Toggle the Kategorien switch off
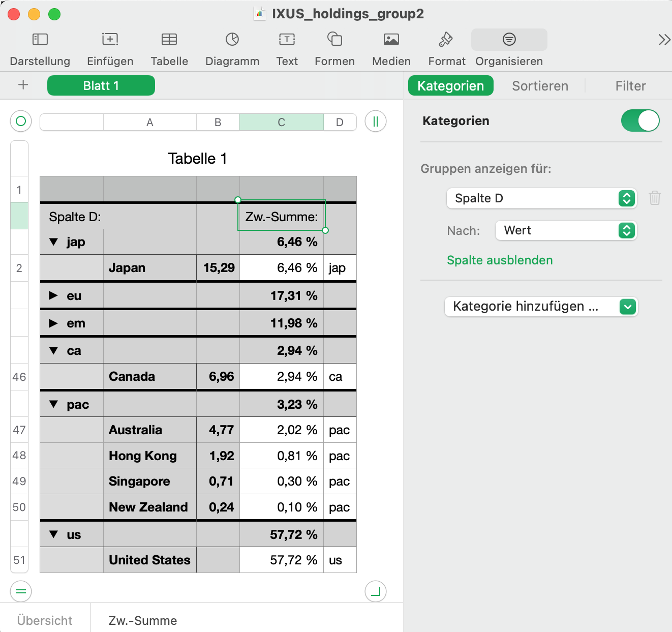 [640, 121]
